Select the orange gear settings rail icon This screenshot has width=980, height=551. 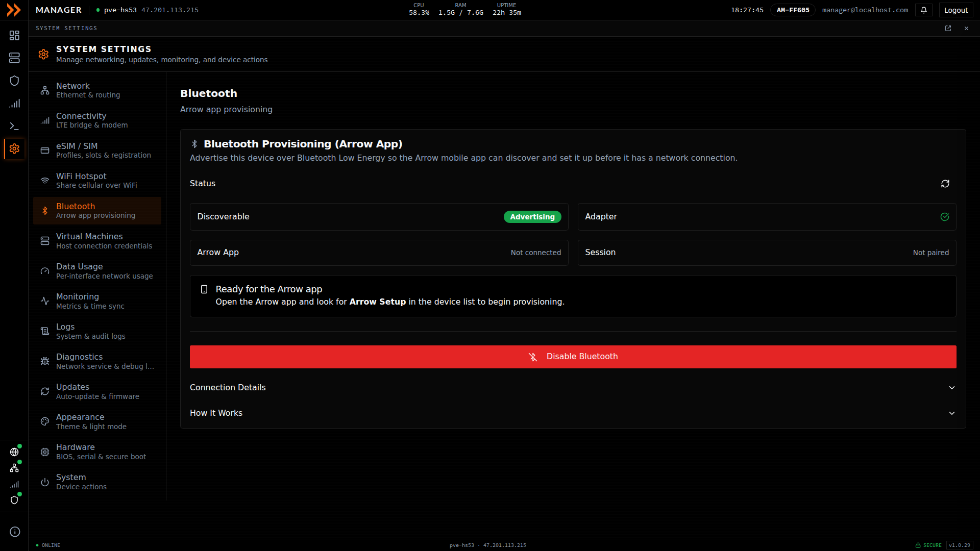tap(14, 148)
